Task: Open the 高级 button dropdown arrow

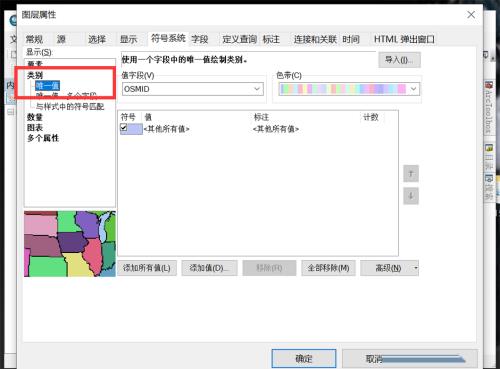Action: [415, 268]
